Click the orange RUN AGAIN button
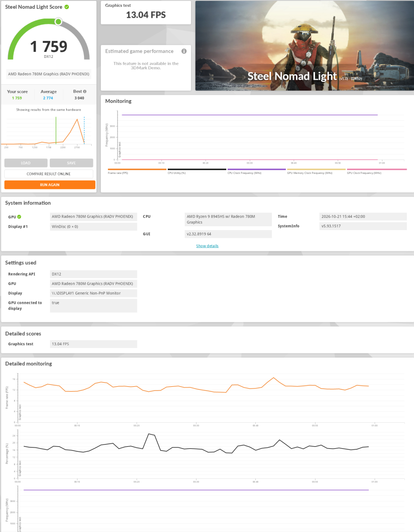Viewport: 414px width, 532px height. click(50, 184)
